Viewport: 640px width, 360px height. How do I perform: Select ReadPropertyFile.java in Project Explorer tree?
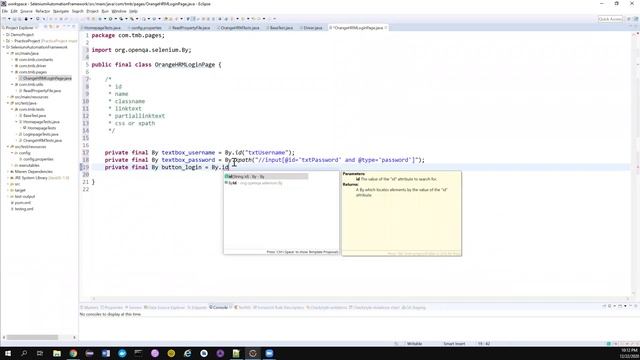click(x=42, y=91)
